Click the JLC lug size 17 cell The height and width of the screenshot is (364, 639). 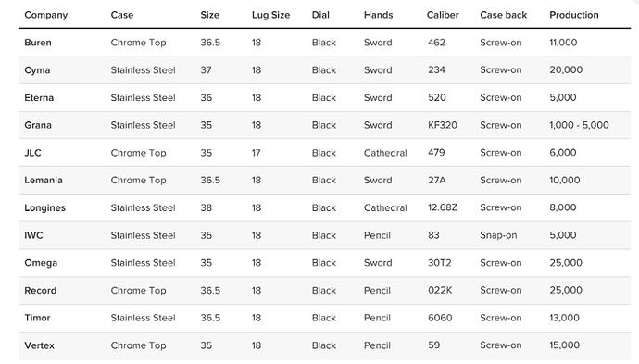coord(256,153)
